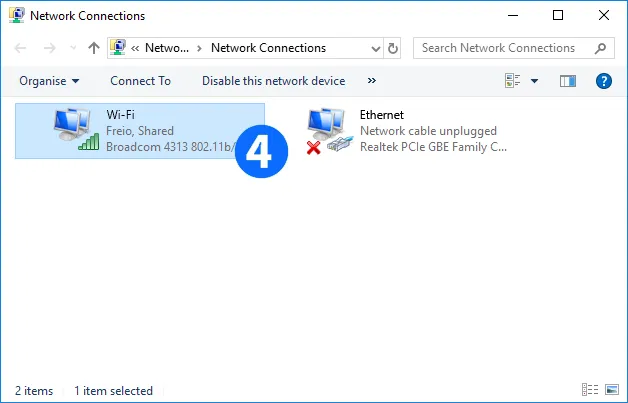Open the view options dropdown arrow

point(534,81)
